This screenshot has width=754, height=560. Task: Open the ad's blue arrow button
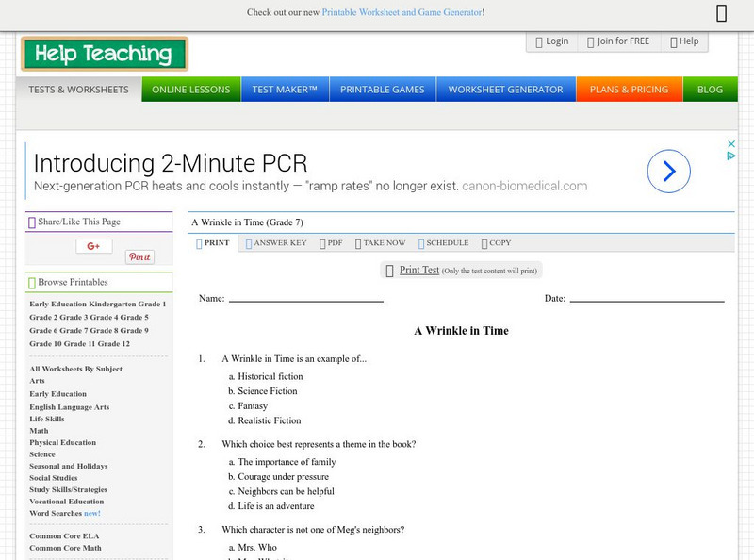[x=668, y=172]
